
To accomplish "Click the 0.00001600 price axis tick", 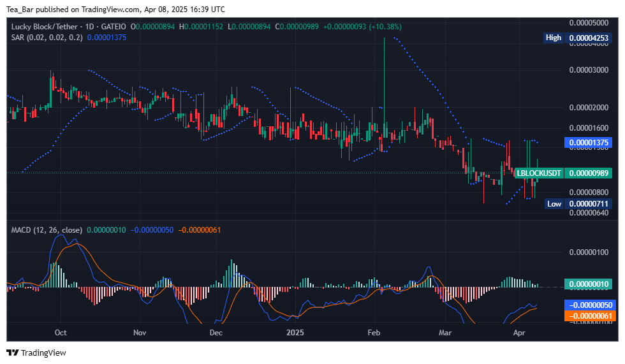I will [589, 128].
